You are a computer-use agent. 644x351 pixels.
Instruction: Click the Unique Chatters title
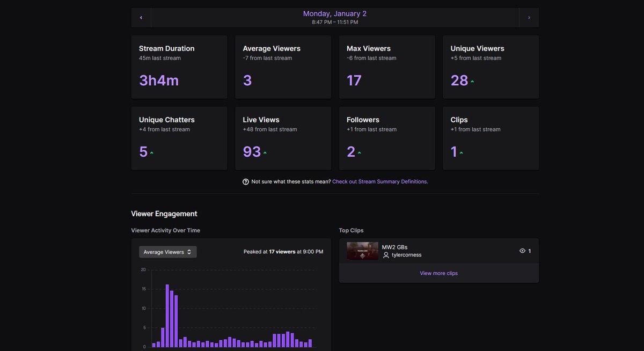pos(167,120)
